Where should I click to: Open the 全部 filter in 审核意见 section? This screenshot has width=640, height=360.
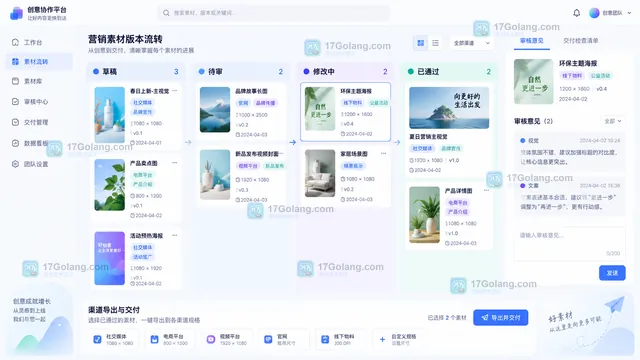click(x=613, y=121)
